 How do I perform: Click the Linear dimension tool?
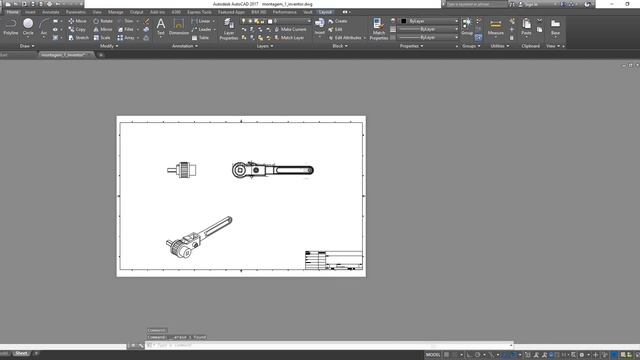pyautogui.click(x=201, y=21)
